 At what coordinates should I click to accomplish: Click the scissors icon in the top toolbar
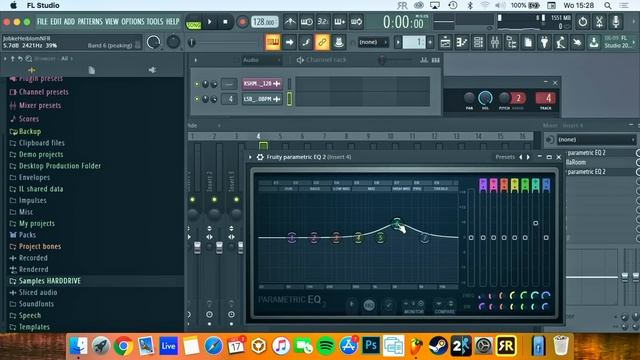[599, 22]
